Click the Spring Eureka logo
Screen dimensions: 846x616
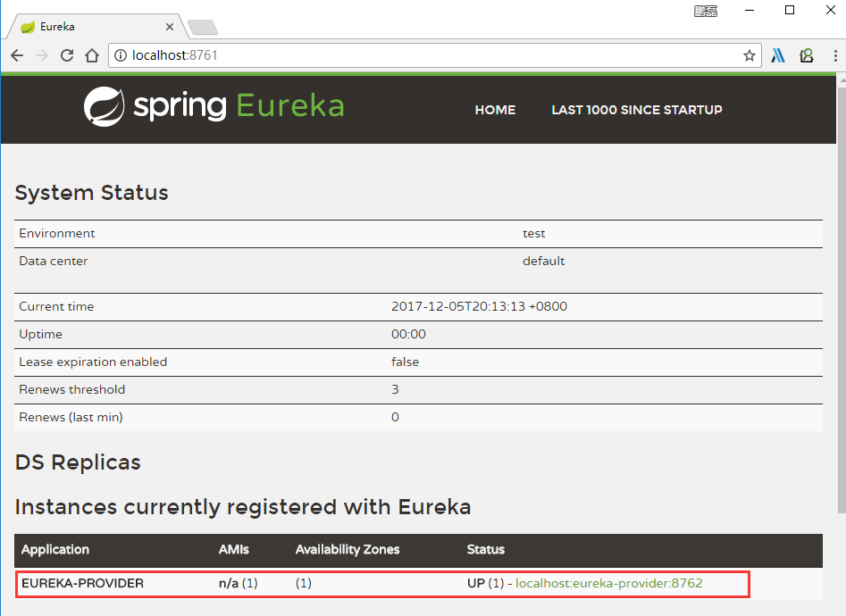[x=214, y=106]
